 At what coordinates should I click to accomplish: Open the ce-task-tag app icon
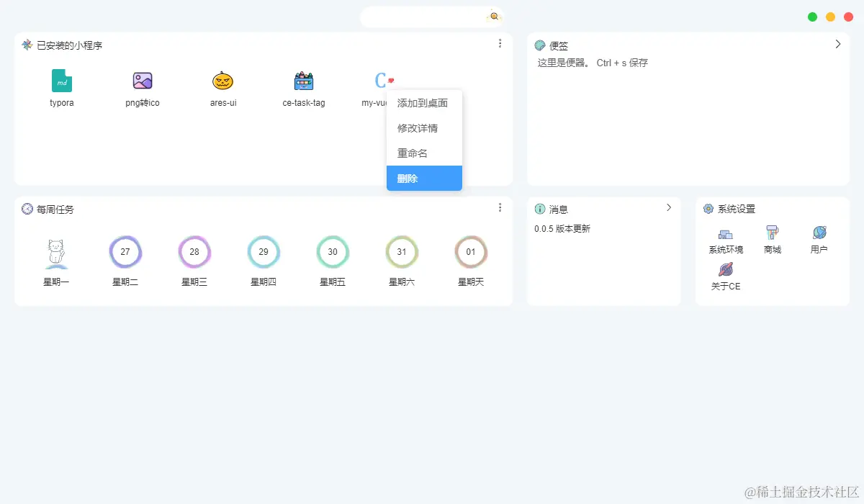[304, 81]
